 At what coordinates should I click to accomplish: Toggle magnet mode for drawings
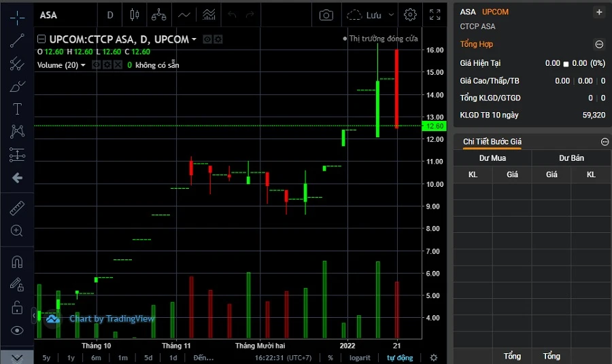[17, 261]
